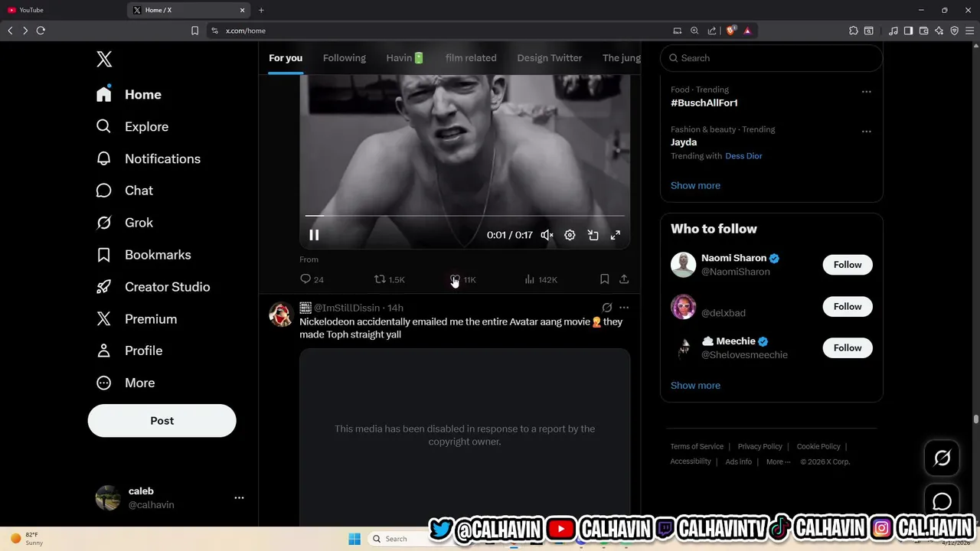Toggle picture-in-picture for the video

pos(593,235)
